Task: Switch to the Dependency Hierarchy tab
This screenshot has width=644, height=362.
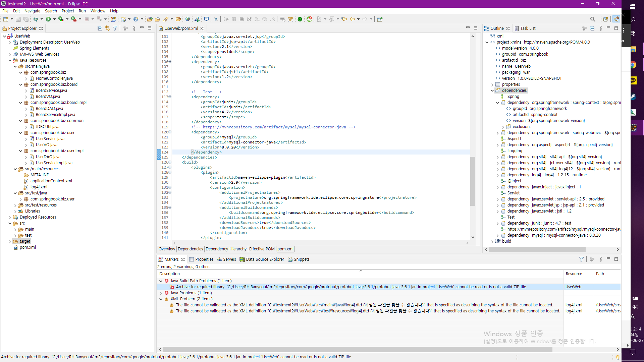Action: (226, 249)
